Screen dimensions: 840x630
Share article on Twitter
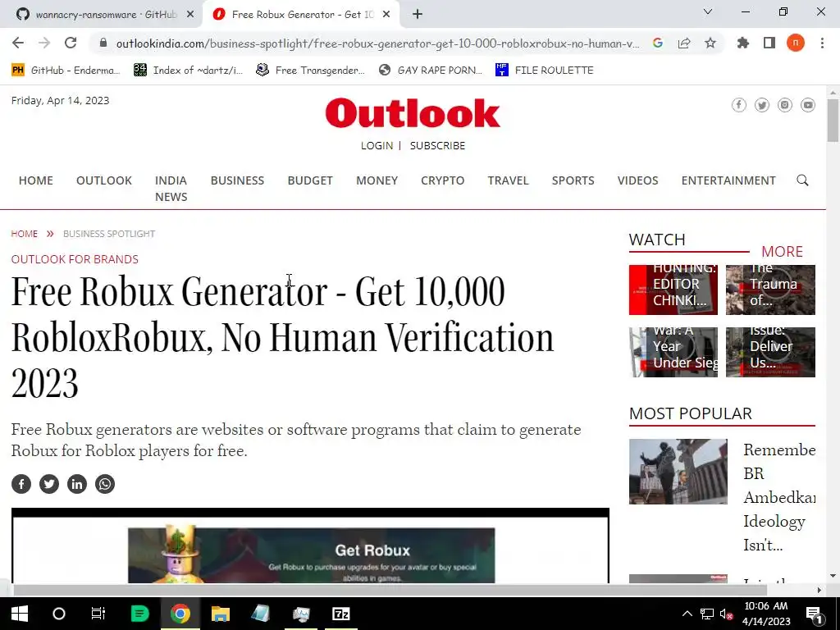click(49, 484)
